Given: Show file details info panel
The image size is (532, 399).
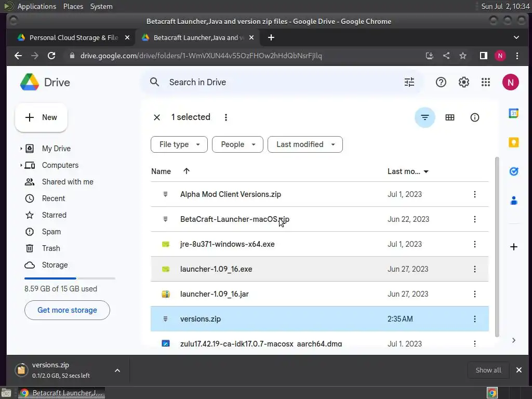Looking at the screenshot, I should coord(474,117).
